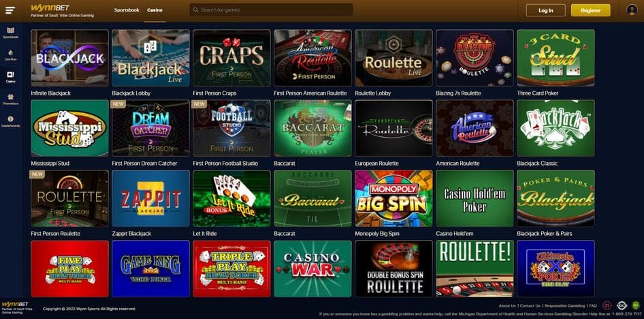This screenshot has width=644, height=319.
Task: Open the user profile avatar icon
Action: pos(632,10)
